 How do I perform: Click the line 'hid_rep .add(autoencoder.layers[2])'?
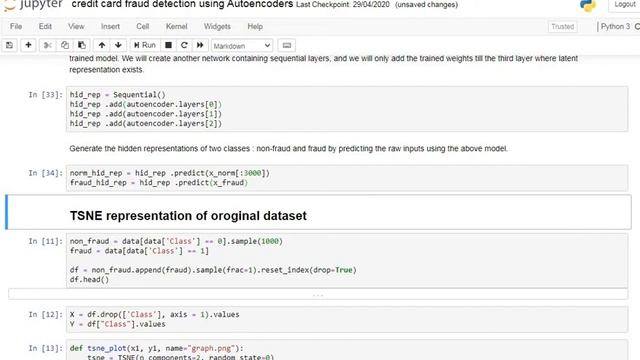tap(146, 123)
